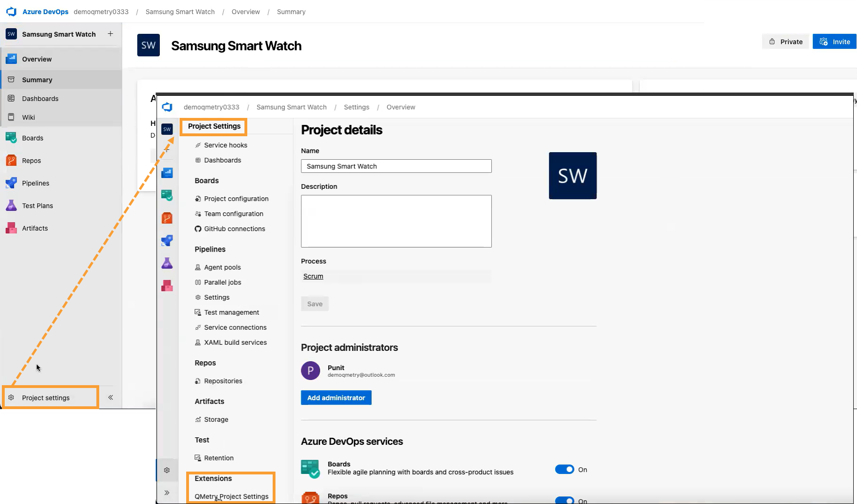857x504 pixels.
Task: Select the Artifacts icon in the sidebar
Action: coord(11,228)
